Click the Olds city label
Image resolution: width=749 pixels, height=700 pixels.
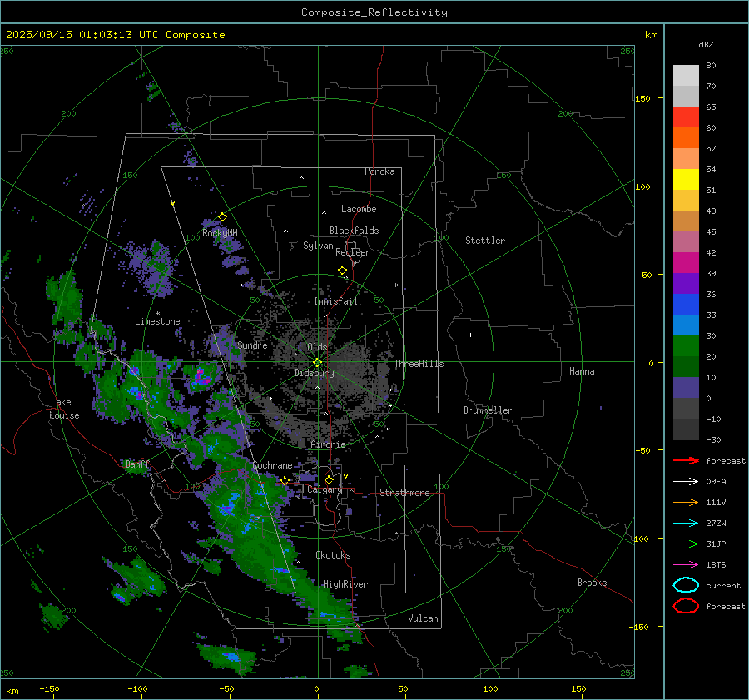click(x=317, y=347)
